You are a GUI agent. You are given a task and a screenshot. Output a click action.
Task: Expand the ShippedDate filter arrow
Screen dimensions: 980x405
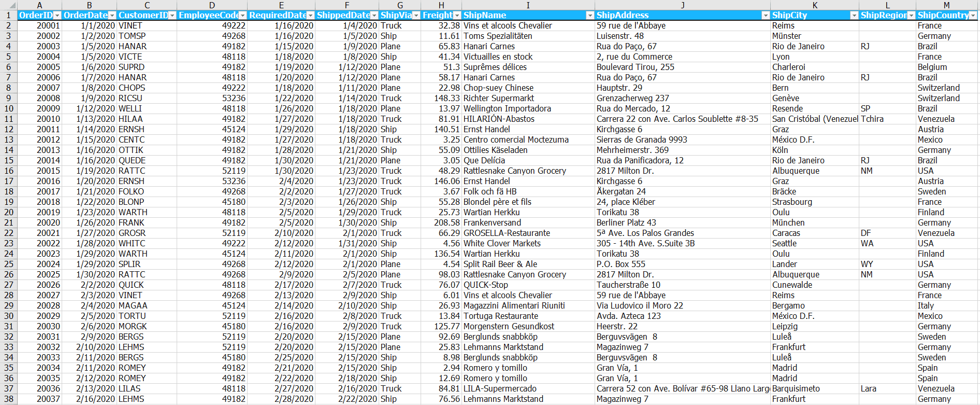(374, 16)
